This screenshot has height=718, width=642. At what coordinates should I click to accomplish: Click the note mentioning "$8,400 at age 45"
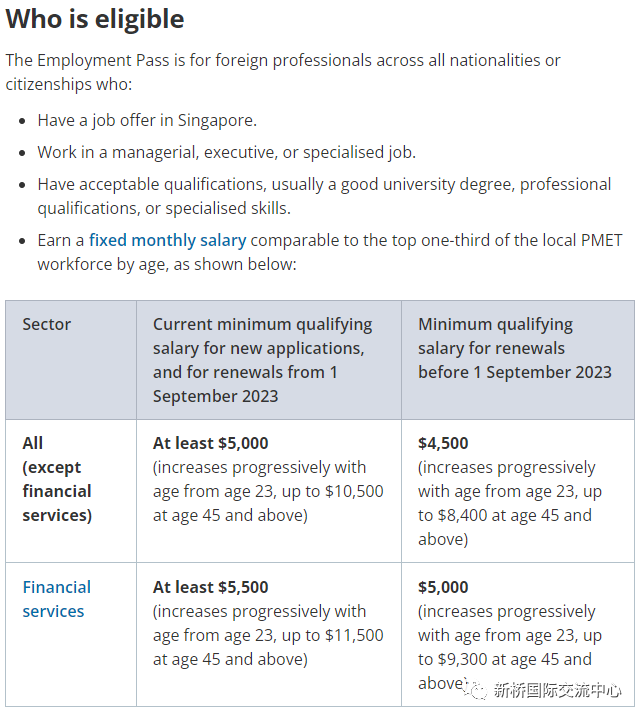[509, 503]
